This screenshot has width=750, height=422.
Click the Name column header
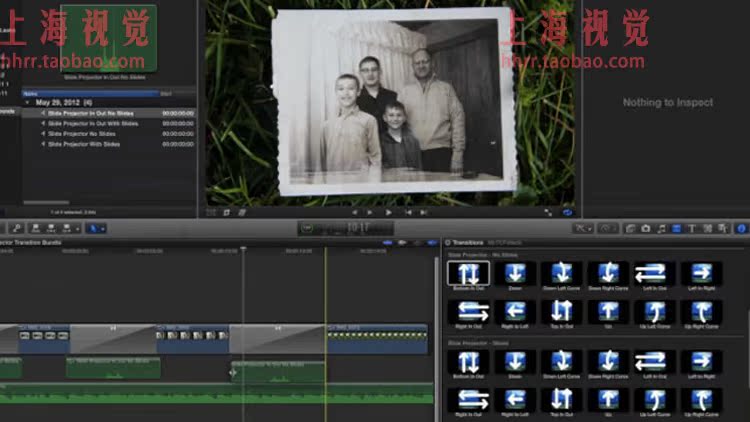[x=90, y=93]
